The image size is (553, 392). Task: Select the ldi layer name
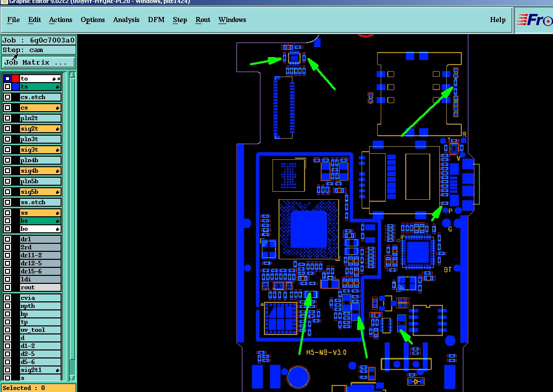coord(40,279)
